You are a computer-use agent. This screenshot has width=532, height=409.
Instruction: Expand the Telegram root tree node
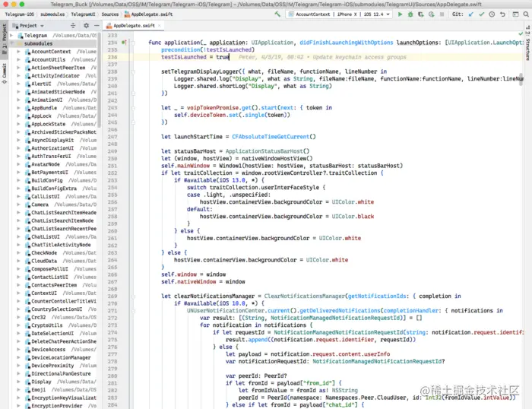(12, 35)
